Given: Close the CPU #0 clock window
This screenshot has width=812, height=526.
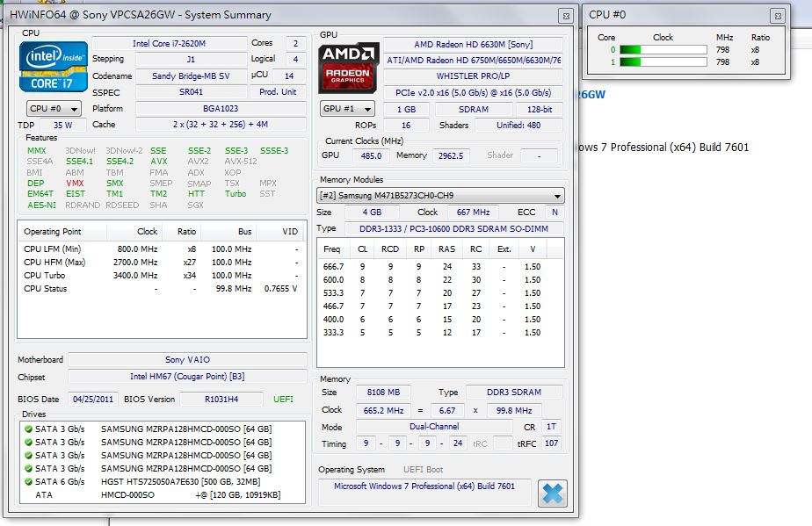Looking at the screenshot, I should 778,16.
